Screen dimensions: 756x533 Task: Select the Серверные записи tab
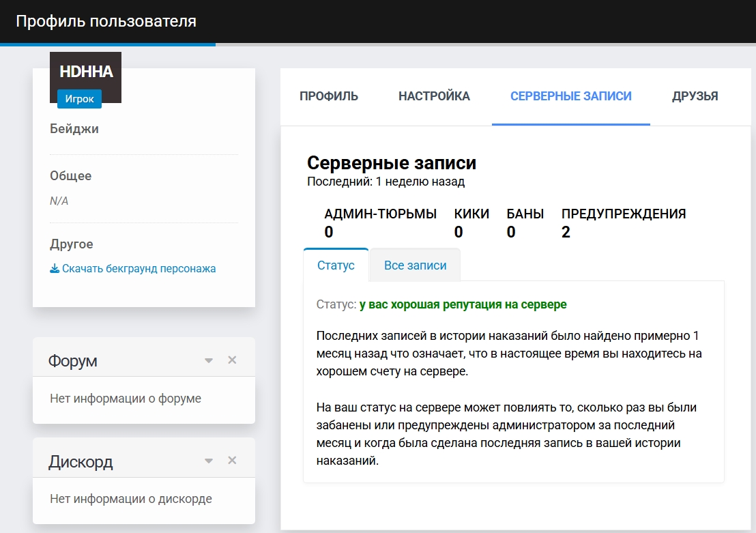(571, 96)
